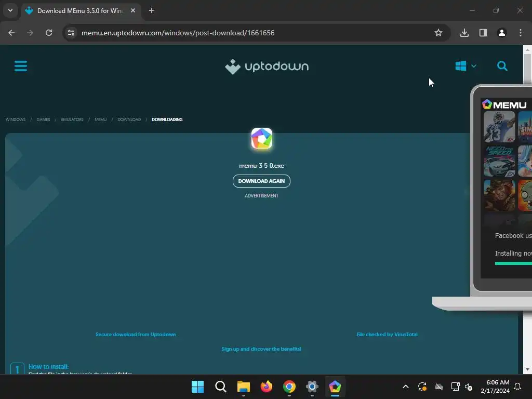Open Settings from taskbar
The height and width of the screenshot is (399, 532).
click(x=312, y=387)
